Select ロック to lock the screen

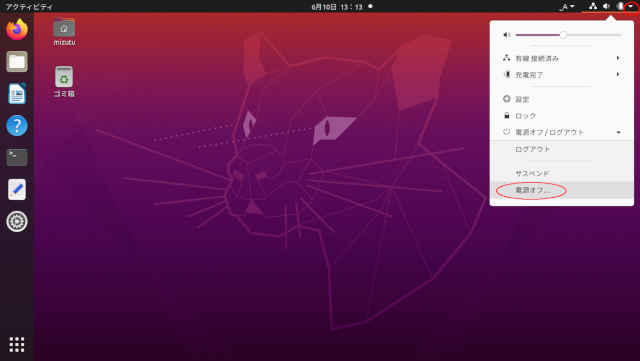pyautogui.click(x=562, y=116)
